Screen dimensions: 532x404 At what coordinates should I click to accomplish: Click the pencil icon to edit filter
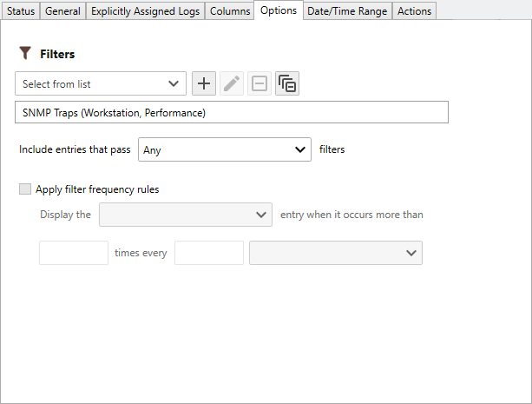[232, 84]
